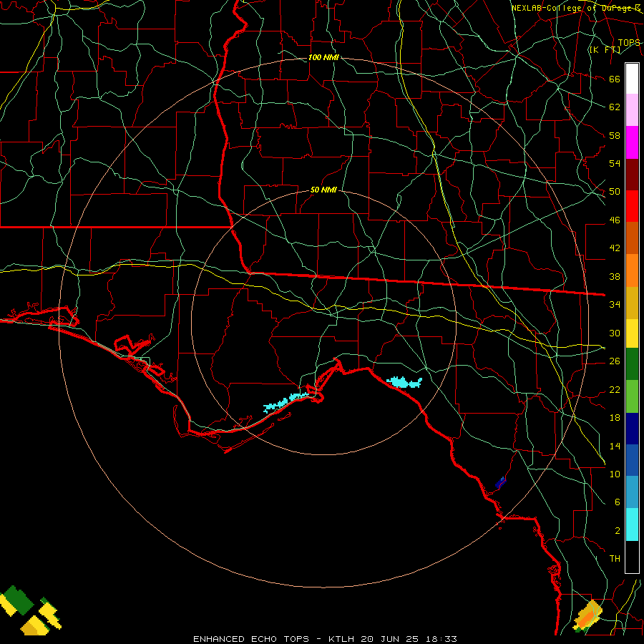Click the "58" scale value label
This screenshot has height=644, width=644.
[615, 135]
